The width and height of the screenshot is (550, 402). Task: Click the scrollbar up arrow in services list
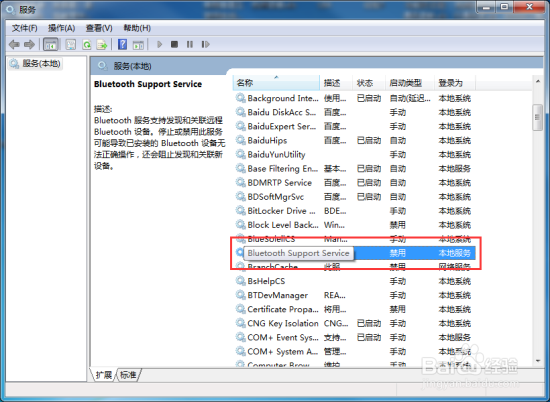[538, 81]
